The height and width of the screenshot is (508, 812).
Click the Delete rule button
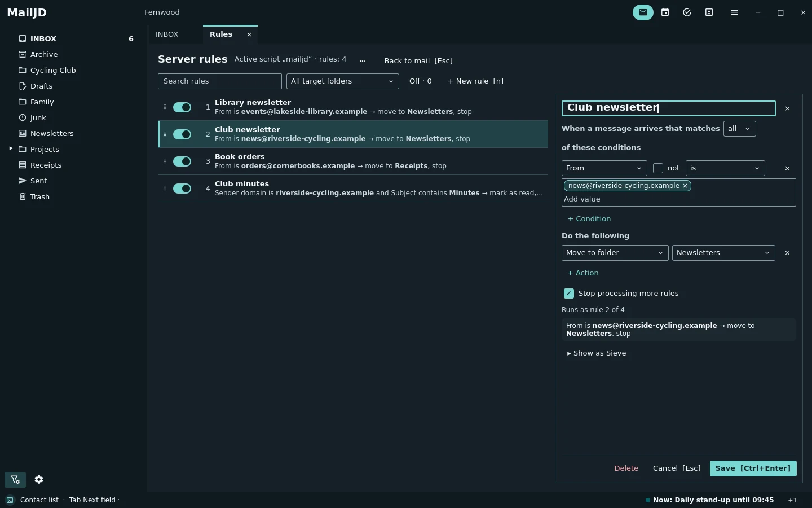coord(626,468)
